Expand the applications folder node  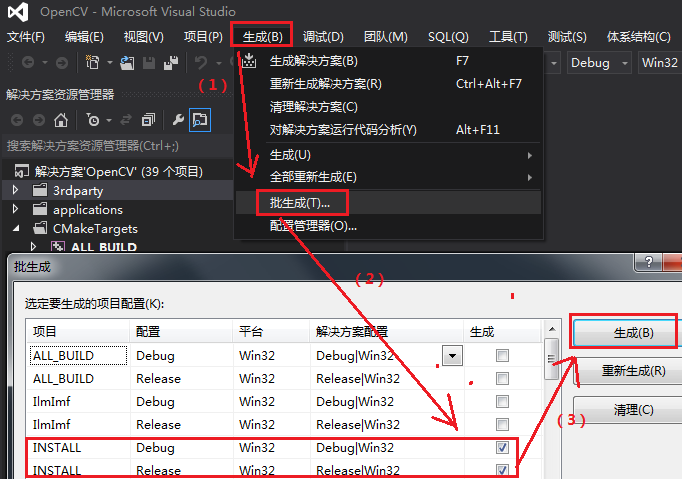[x=15, y=209]
